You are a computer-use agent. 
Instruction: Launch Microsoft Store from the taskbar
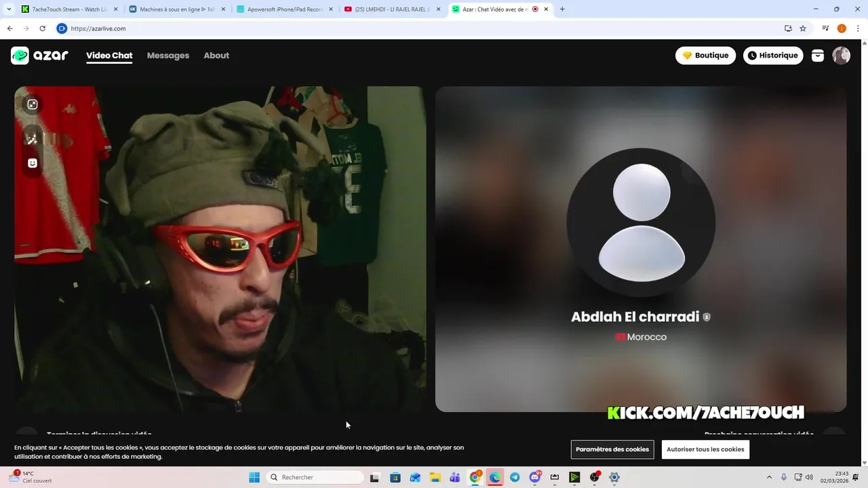(395, 477)
